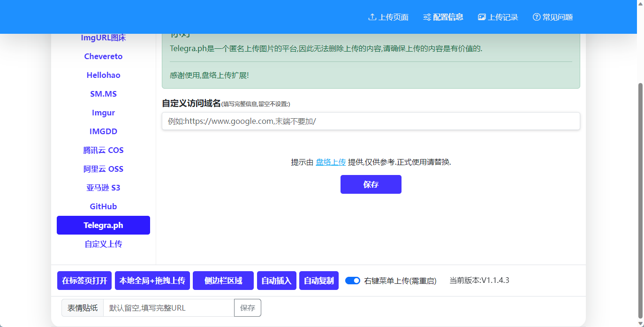Open the 亚马逊 S3 section
The height and width of the screenshot is (327, 644).
coord(103,188)
